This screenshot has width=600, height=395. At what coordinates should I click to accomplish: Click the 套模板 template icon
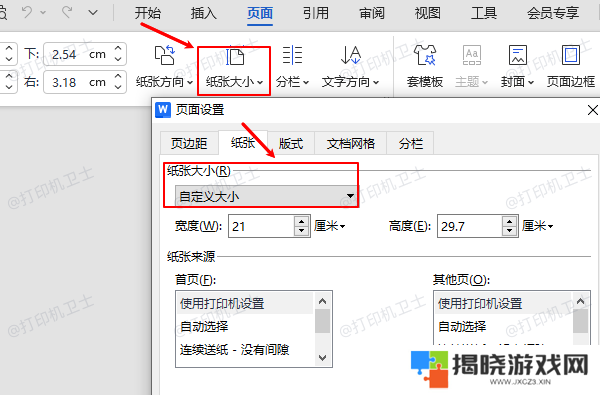425,55
